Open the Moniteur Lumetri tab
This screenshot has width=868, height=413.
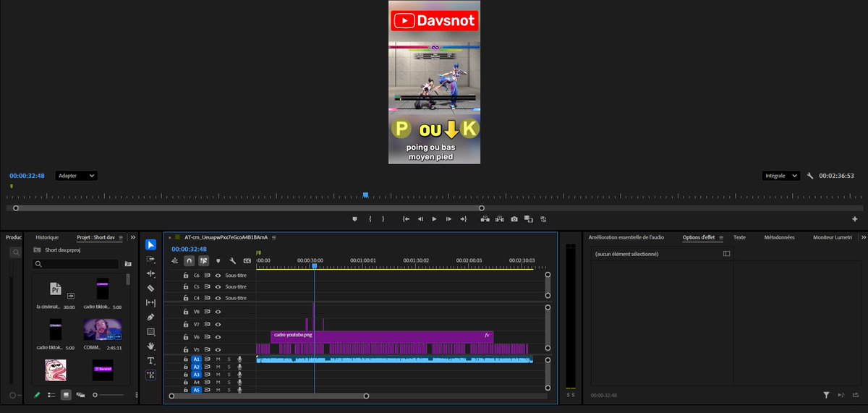[x=833, y=237]
